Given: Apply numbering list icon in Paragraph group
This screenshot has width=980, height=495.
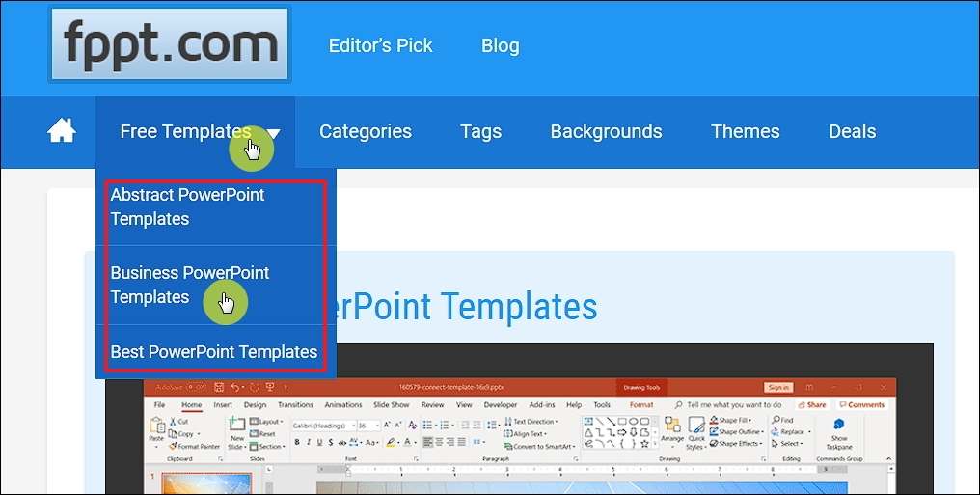Looking at the screenshot, I should 445,425.
